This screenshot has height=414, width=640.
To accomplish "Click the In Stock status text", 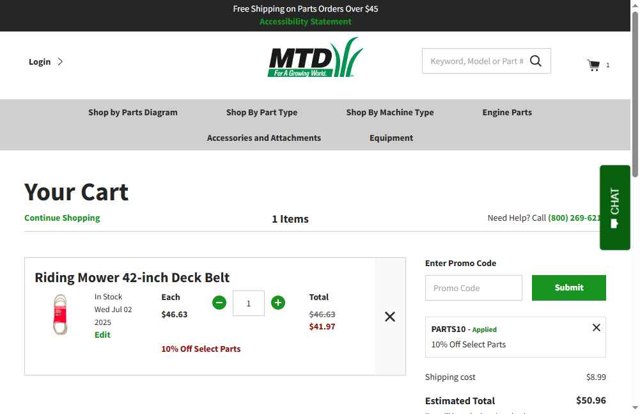I will (x=108, y=297).
